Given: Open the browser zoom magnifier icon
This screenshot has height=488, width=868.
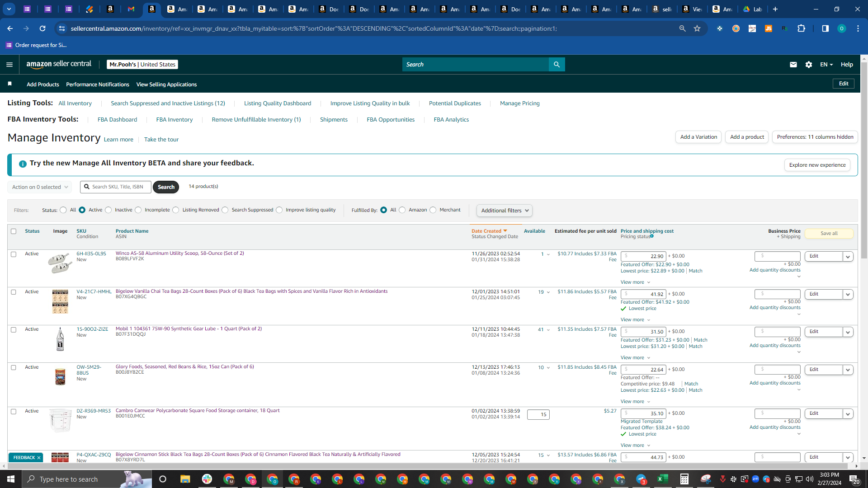Looking at the screenshot, I should 682,28.
